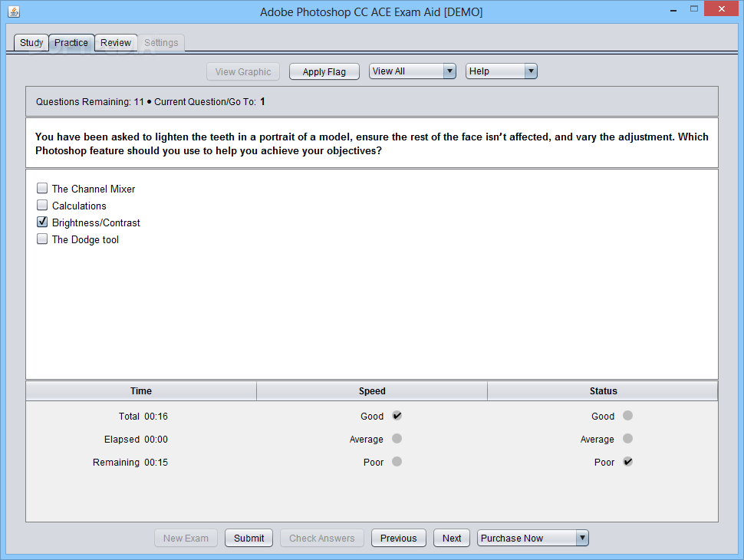Click the Remaining 00:15 time value
The image size is (744, 560).
coord(156,463)
